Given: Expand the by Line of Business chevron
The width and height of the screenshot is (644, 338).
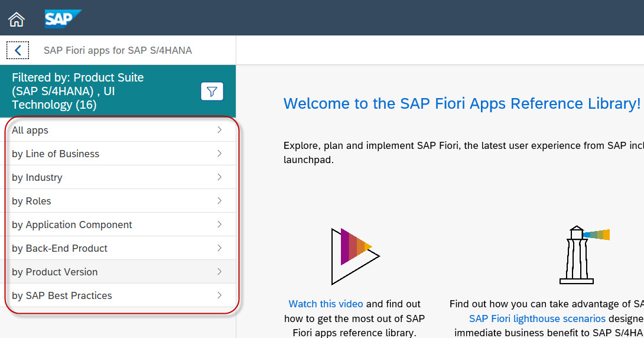Looking at the screenshot, I should pyautogui.click(x=219, y=153).
